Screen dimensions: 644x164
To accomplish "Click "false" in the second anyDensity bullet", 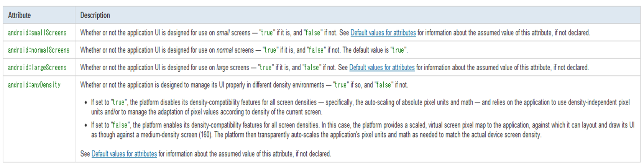I will [120, 125].
